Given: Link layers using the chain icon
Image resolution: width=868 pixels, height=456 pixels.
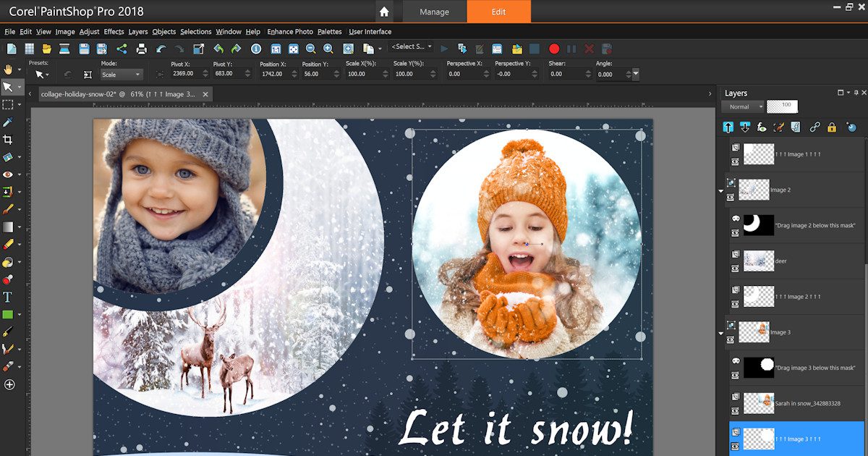Looking at the screenshot, I should coord(815,127).
